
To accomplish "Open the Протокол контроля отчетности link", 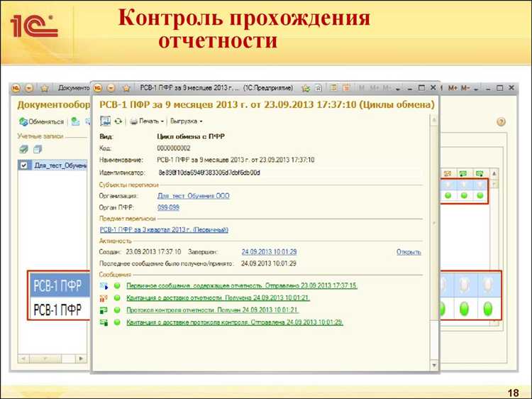I will click(212, 310).
